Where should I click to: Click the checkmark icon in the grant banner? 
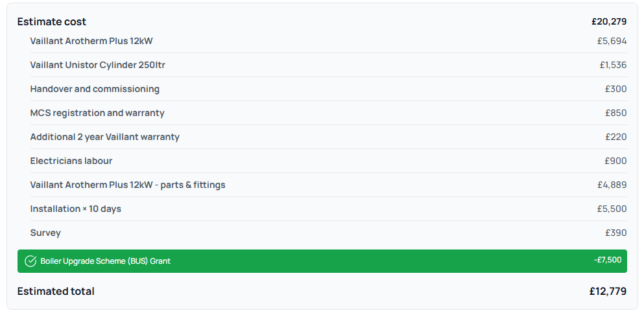point(30,261)
